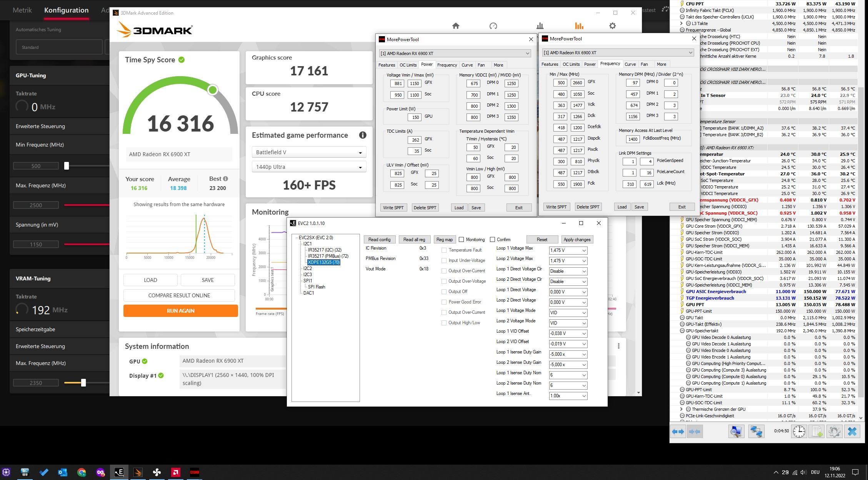Open fan control pinwheel taskbar icon
The width and height of the screenshot is (868, 480).
point(157,472)
